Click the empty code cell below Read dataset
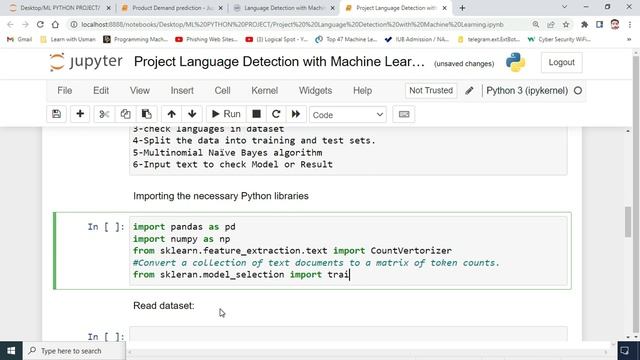This screenshot has width=640, height=360. [x=348, y=335]
